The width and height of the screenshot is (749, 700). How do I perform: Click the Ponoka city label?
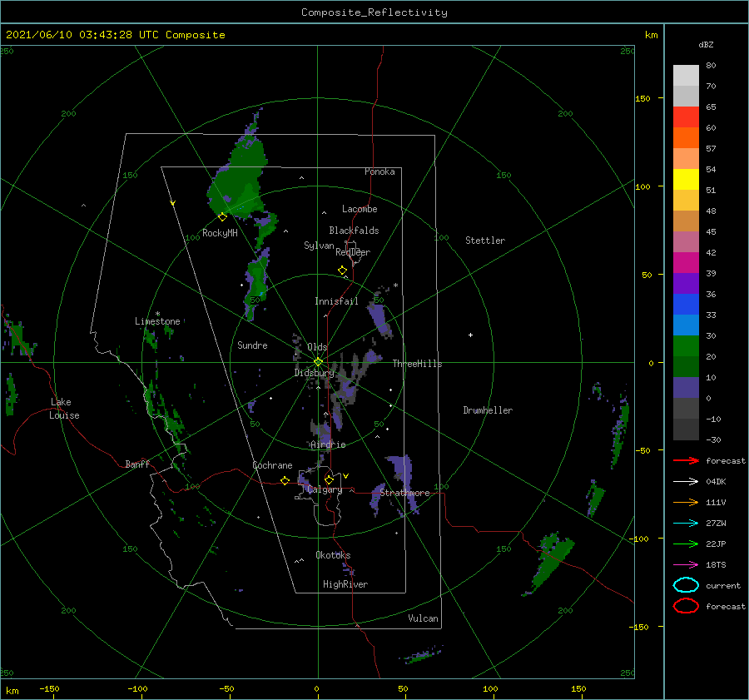tap(379, 171)
